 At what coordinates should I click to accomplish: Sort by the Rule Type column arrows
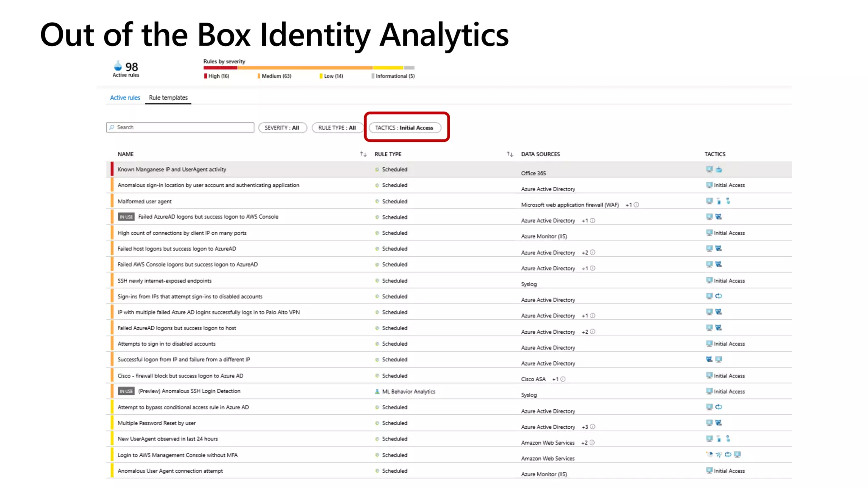[509, 154]
